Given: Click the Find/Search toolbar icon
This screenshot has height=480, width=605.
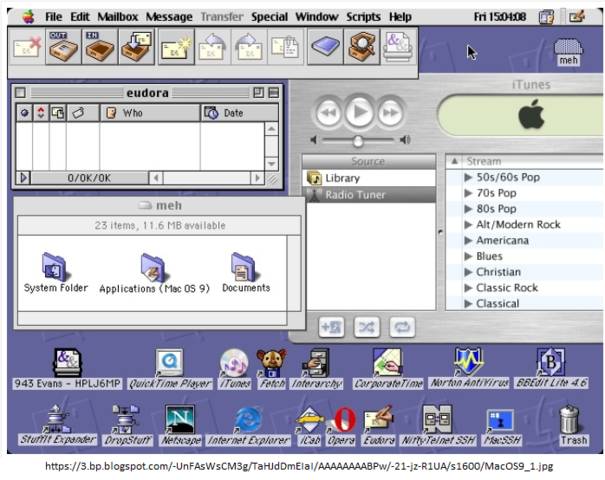Looking at the screenshot, I should (x=362, y=47).
